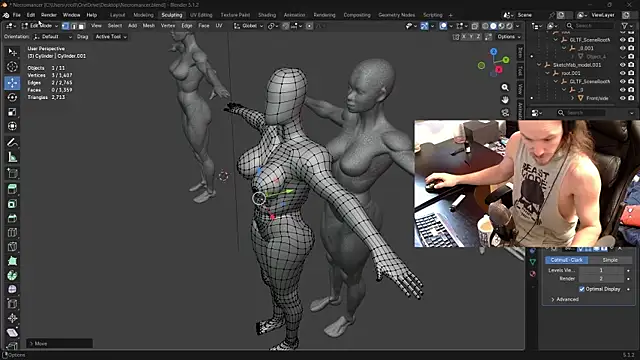
Task: Expand the Advanced subdivision section
Action: click(x=565, y=299)
